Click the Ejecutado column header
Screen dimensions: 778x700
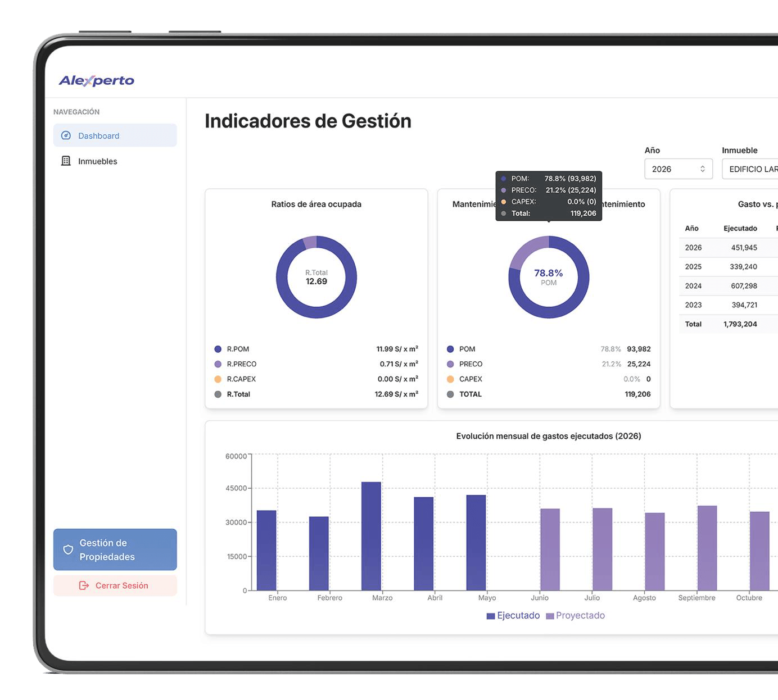(x=740, y=228)
